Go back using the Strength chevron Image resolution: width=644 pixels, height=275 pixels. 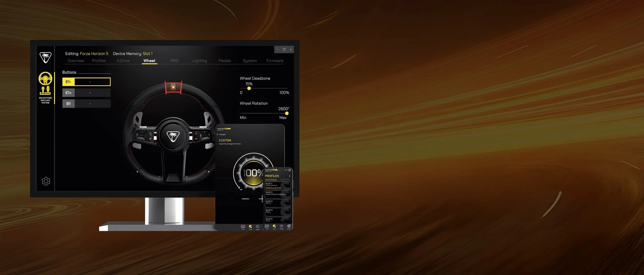point(217,134)
